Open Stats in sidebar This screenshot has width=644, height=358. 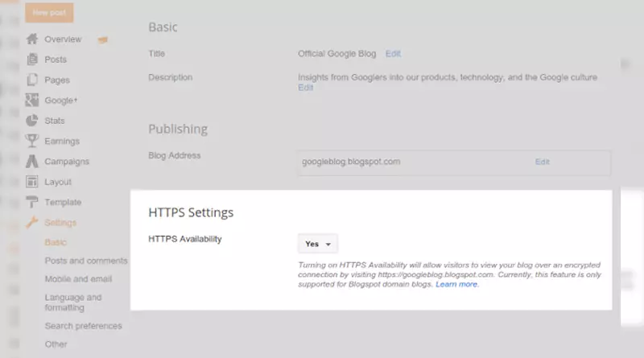(55, 121)
